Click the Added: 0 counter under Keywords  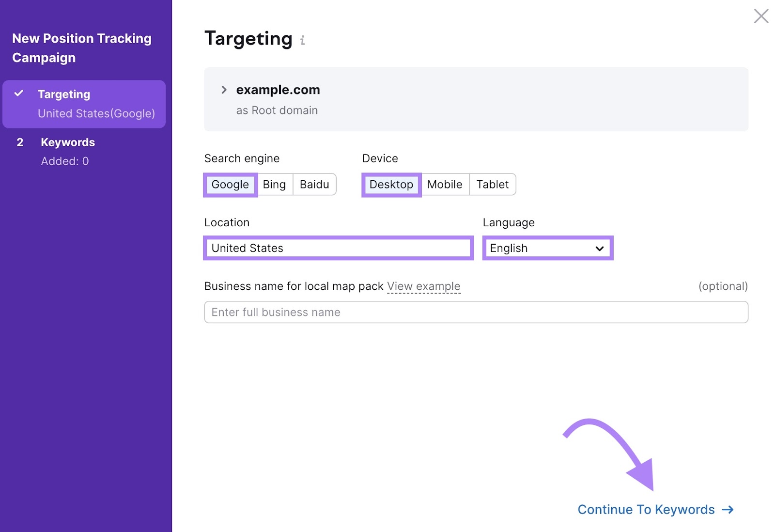(x=65, y=161)
